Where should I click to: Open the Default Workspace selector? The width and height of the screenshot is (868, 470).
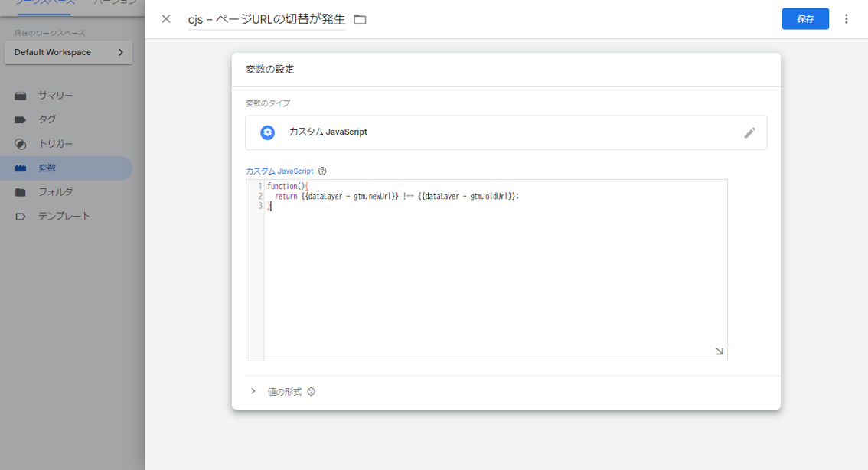pyautogui.click(x=69, y=52)
